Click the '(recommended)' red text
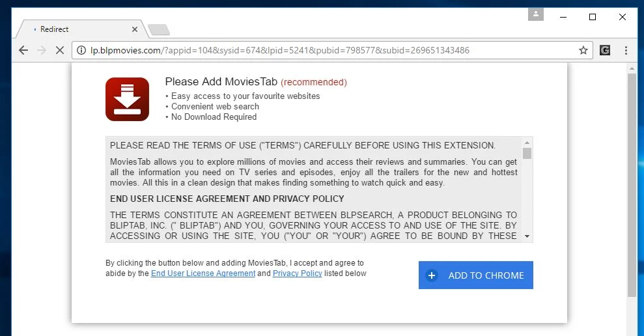 pos(314,82)
